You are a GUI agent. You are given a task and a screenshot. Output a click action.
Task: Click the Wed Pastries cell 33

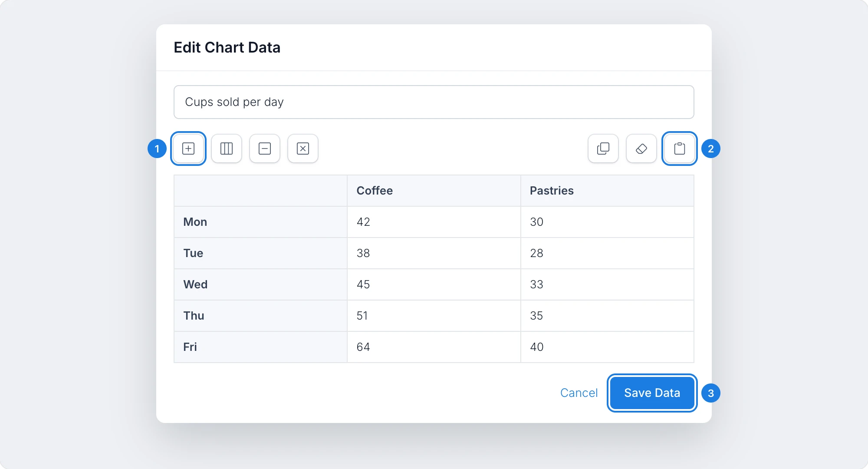click(607, 284)
